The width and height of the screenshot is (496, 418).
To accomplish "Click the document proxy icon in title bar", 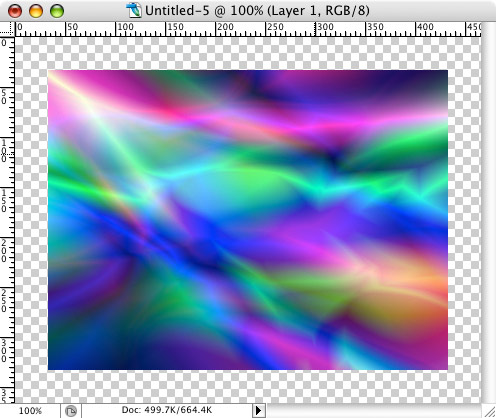I will [x=135, y=10].
